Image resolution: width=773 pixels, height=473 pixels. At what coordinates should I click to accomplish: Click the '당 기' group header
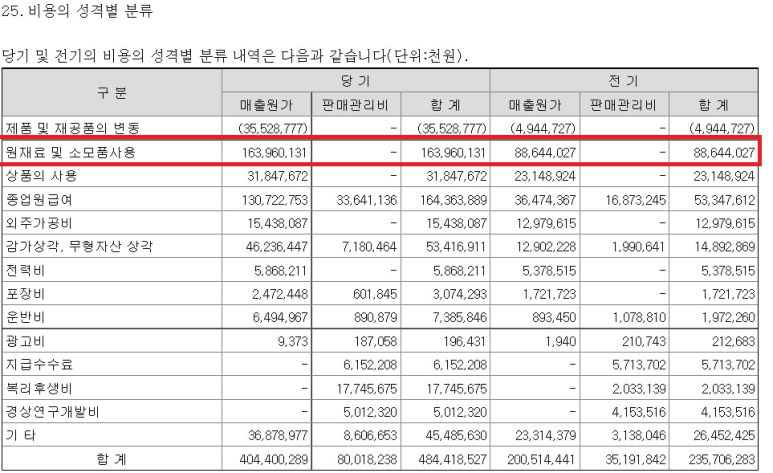[x=355, y=80]
